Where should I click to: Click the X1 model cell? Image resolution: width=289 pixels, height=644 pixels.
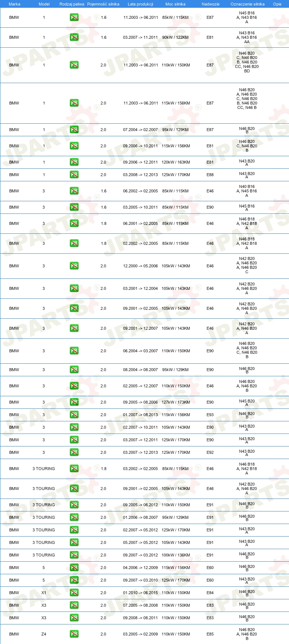point(44,593)
